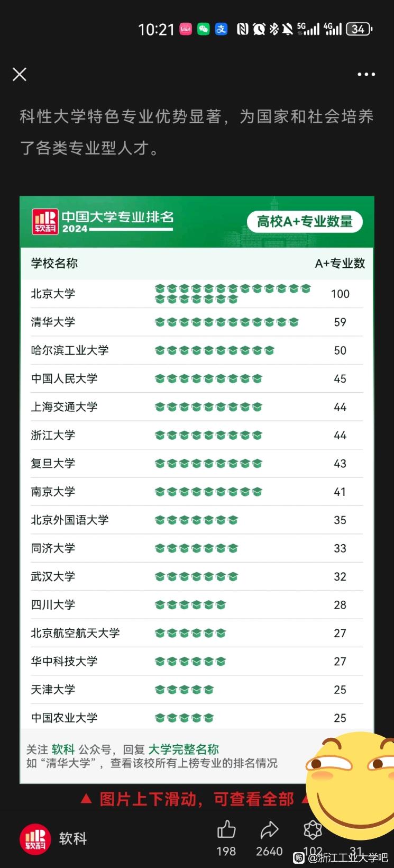Tap the 学校名称 column header
Viewport: 394px width, 868px height.
[54, 264]
